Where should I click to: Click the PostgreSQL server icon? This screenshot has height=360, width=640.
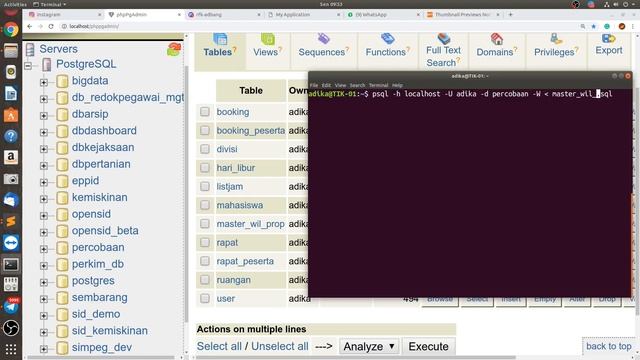point(47,64)
